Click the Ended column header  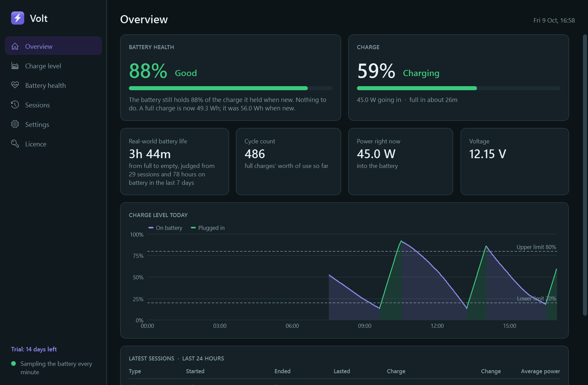(283, 371)
